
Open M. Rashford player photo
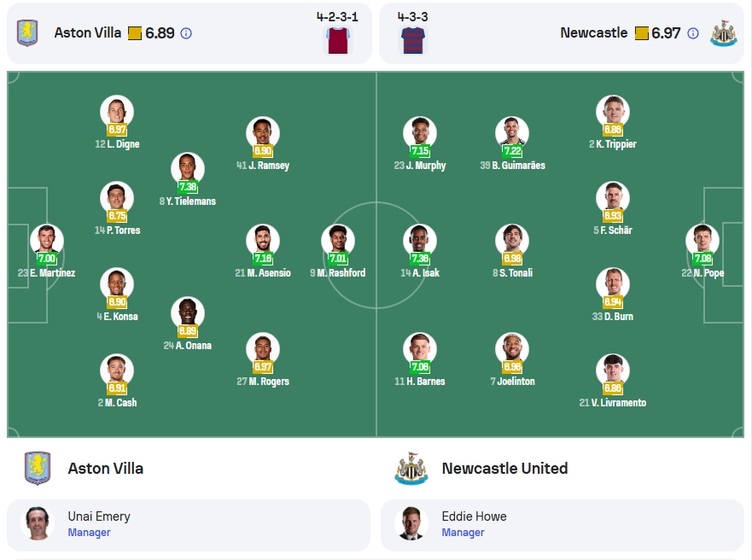[x=338, y=241]
